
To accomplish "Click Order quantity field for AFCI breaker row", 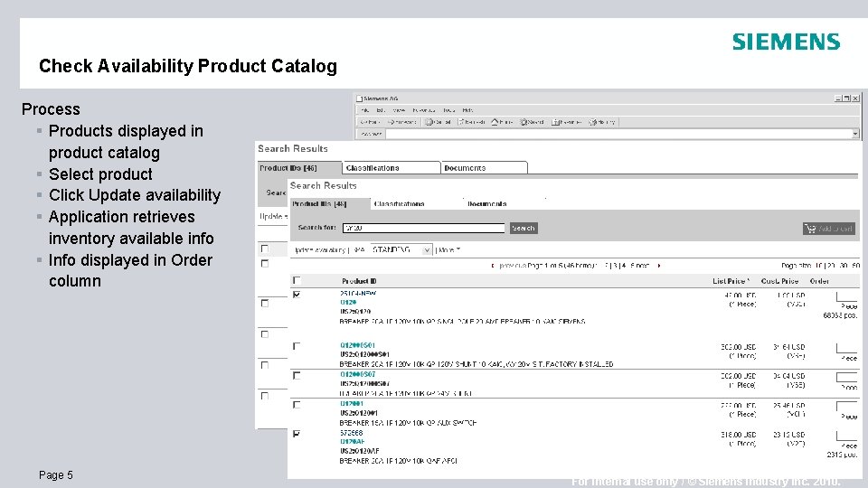I will (x=846, y=436).
